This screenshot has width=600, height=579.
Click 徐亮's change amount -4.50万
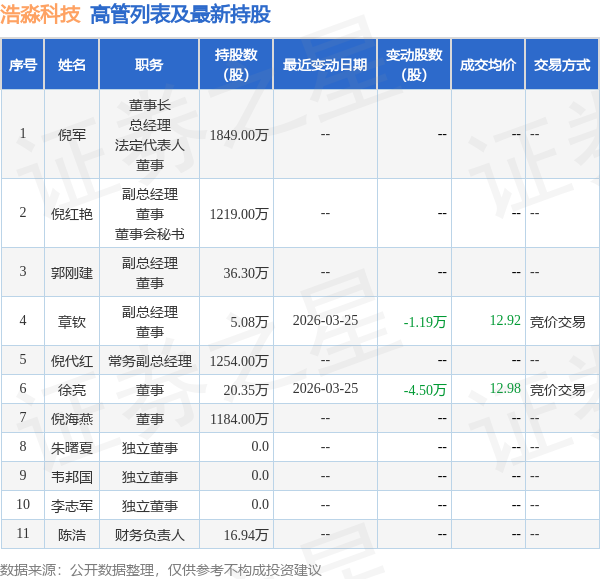click(425, 390)
